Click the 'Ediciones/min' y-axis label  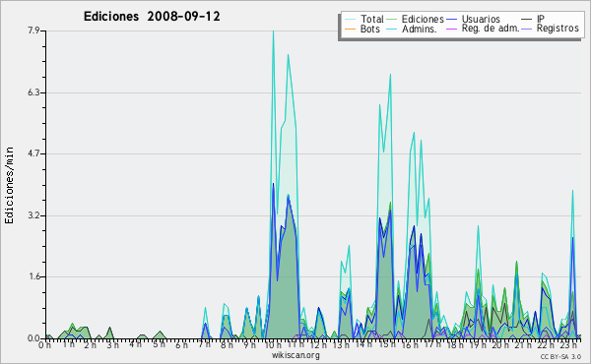point(9,185)
